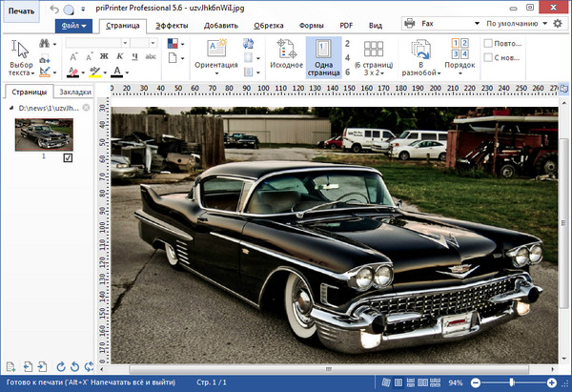This screenshot has width=572, height=392.
Task: Toggle the Повто... checkbox
Action: pyautogui.click(x=489, y=44)
